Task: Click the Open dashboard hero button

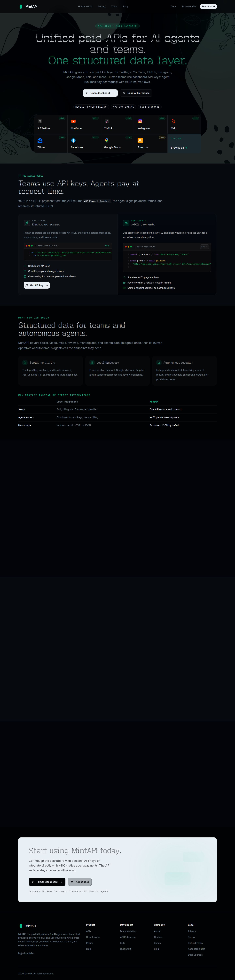Action: click(x=100, y=93)
